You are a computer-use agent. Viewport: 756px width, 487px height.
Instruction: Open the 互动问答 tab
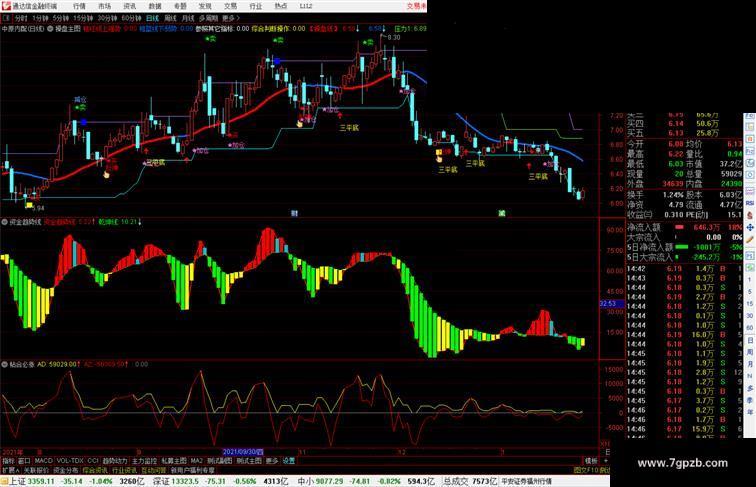point(153,470)
